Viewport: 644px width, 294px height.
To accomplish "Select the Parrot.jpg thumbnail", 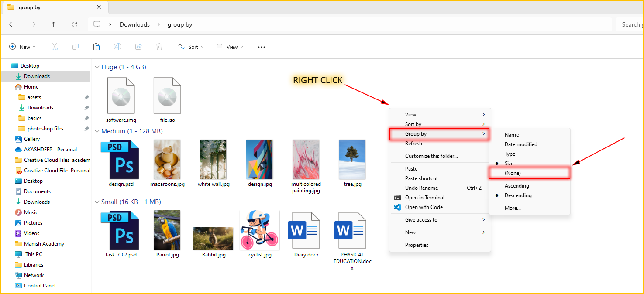I will click(167, 230).
